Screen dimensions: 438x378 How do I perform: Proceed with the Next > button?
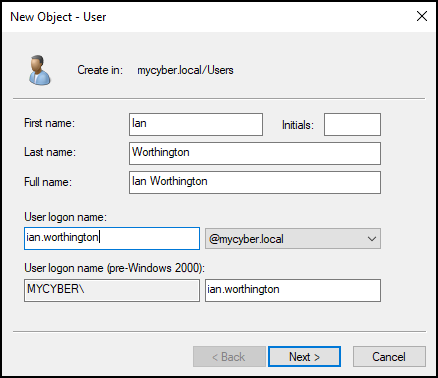[x=304, y=357]
